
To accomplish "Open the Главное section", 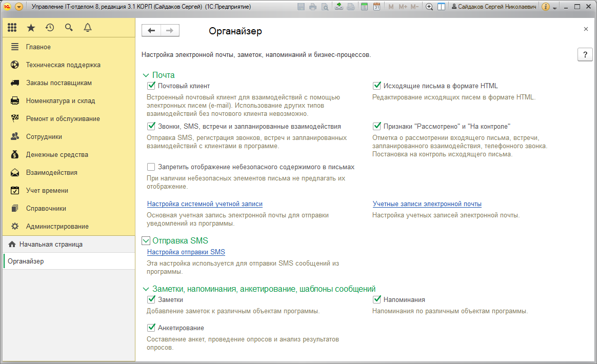I will pyautogui.click(x=69, y=47).
